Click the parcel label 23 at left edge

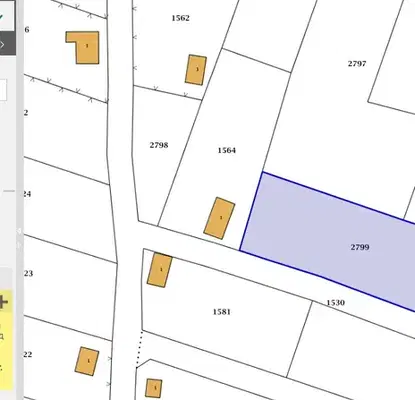[x=28, y=273]
